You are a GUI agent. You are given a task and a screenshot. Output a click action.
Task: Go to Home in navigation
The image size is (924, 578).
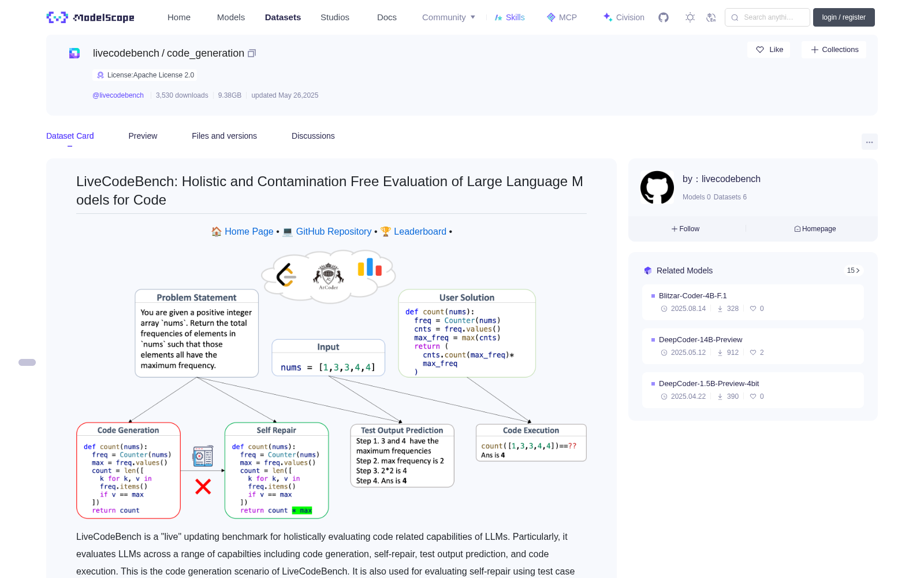pyautogui.click(x=179, y=17)
